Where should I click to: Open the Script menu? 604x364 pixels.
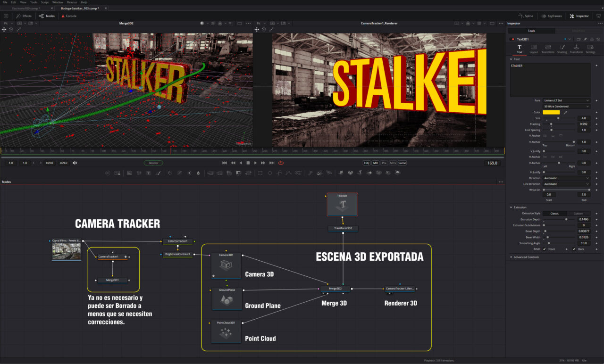point(45,2)
